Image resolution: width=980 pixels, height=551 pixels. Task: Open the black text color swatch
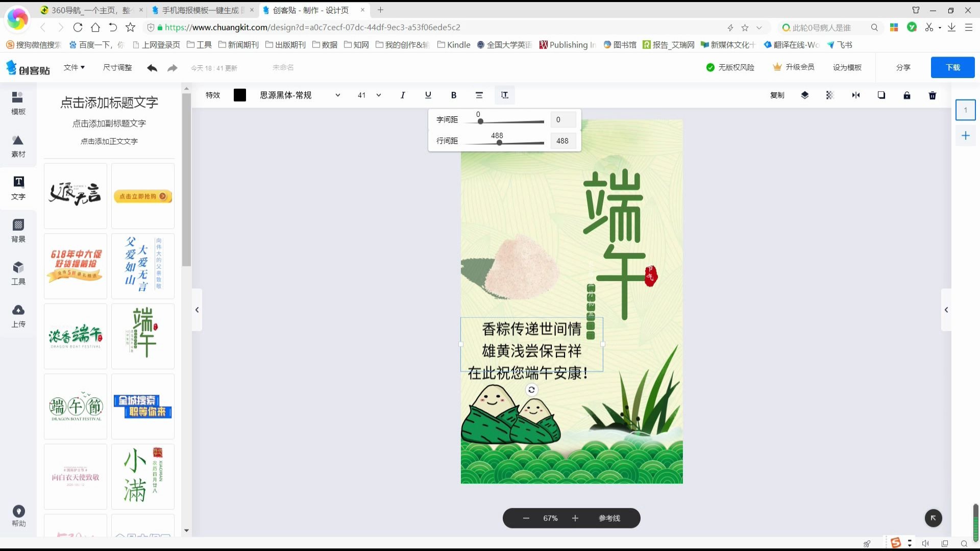click(239, 95)
